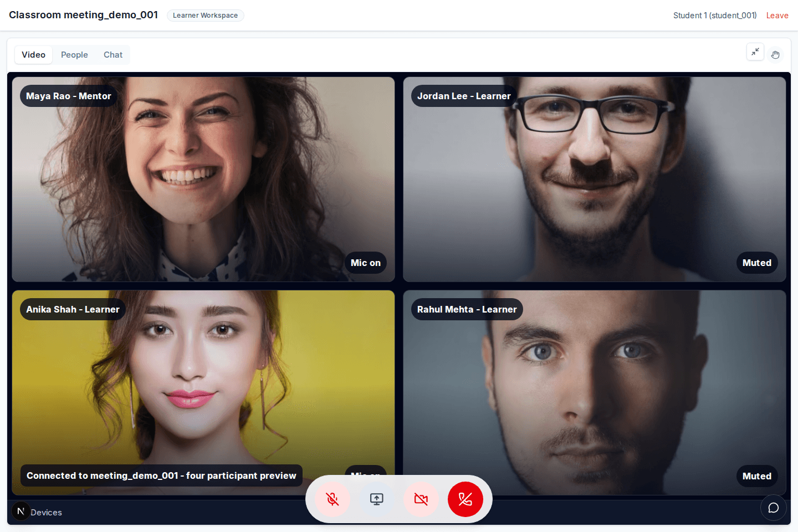Raise your hand with the hand icon

(775, 54)
